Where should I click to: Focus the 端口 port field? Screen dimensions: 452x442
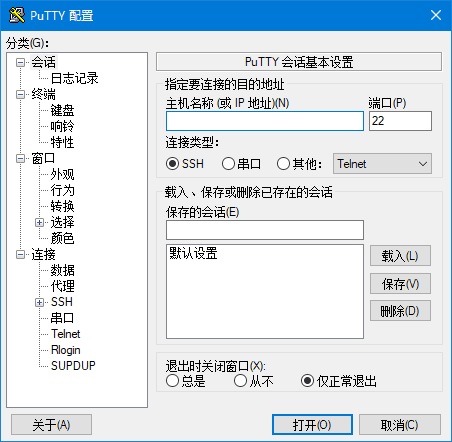point(400,121)
